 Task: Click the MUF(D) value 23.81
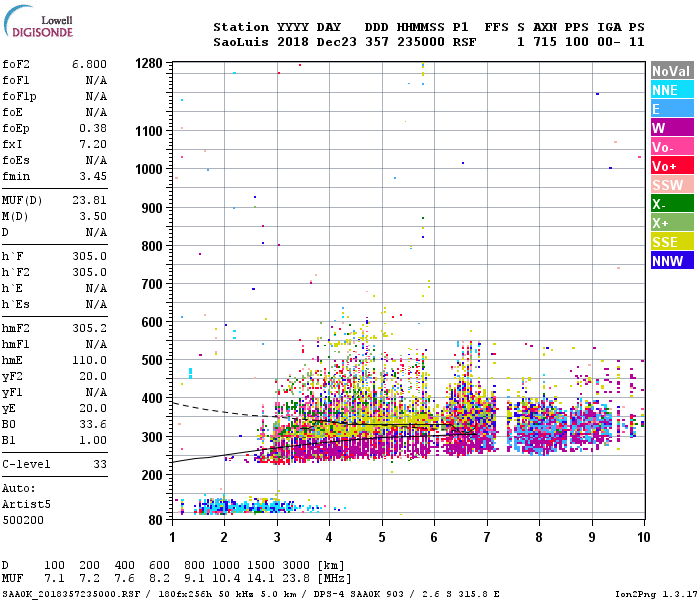pyautogui.click(x=89, y=200)
